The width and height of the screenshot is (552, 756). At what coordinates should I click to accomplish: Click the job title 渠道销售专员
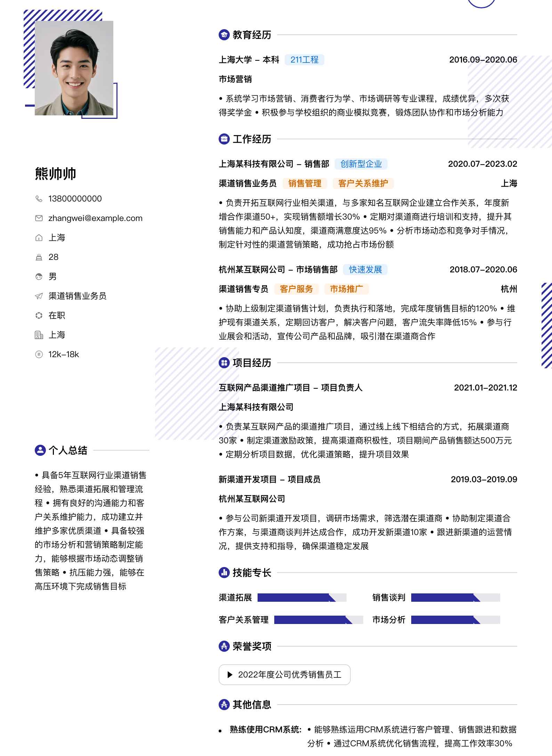click(244, 289)
